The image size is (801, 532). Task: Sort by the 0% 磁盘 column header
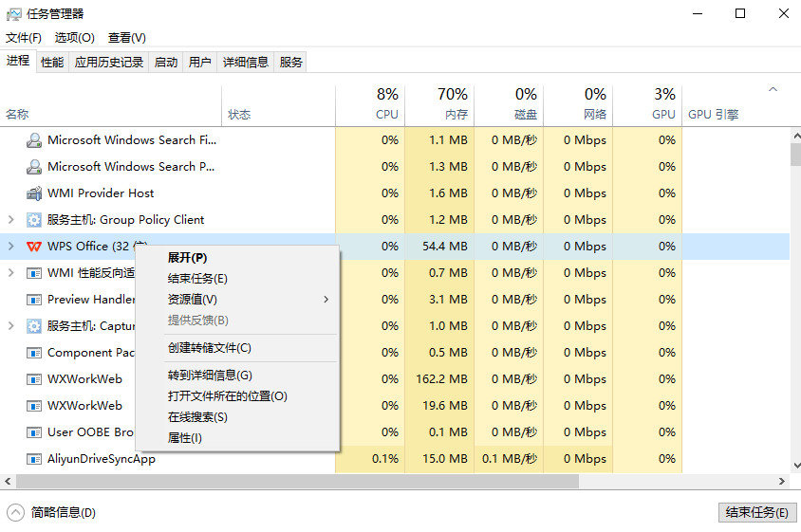[x=510, y=105]
